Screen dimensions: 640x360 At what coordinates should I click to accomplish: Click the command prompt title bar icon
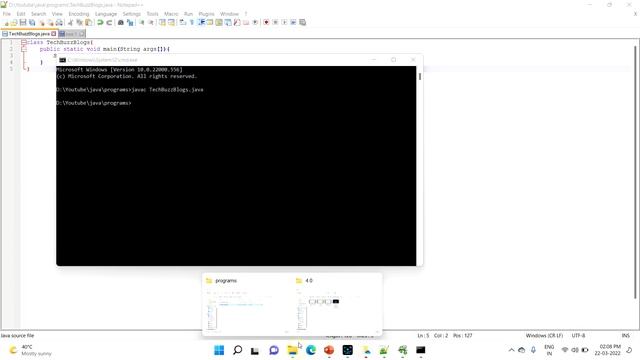62,60
